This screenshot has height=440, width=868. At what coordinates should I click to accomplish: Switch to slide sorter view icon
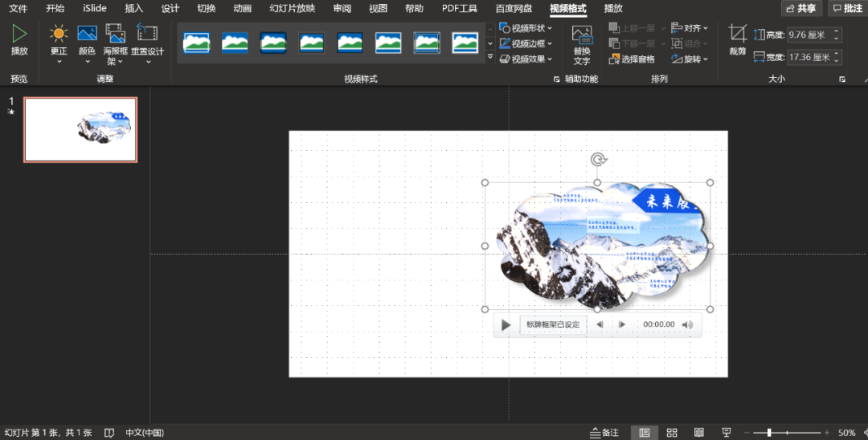click(x=672, y=433)
